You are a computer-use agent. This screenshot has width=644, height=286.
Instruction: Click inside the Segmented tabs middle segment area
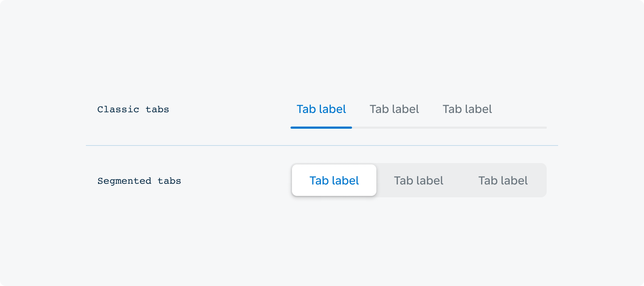click(419, 180)
